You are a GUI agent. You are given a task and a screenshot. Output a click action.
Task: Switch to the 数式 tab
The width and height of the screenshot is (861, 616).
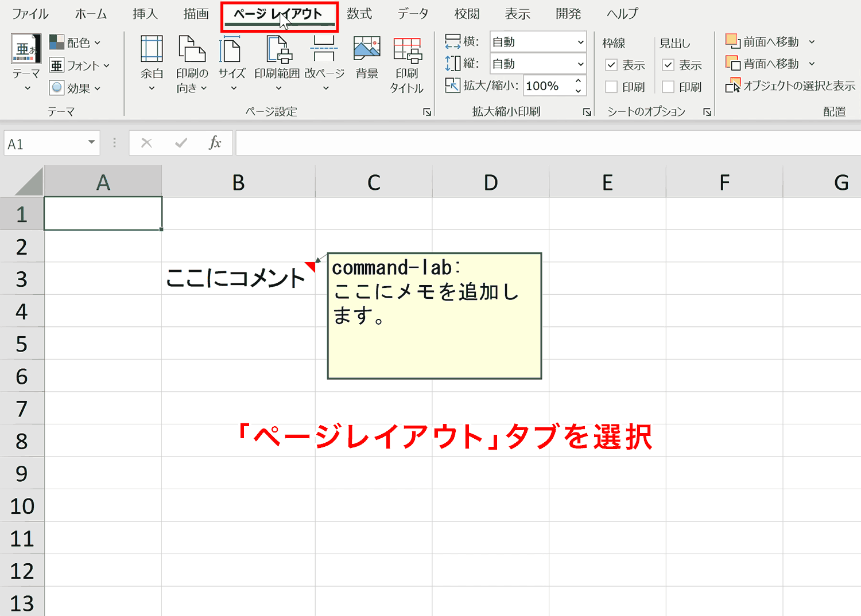click(359, 14)
